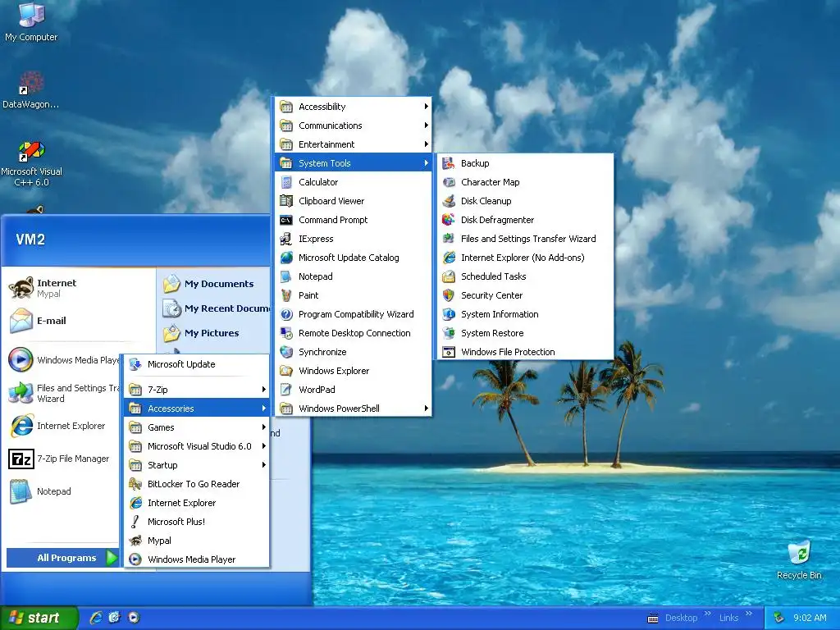Open Files and Settings Transfer Wizard in System Tools
Image resolution: width=840 pixels, height=630 pixels.
(x=525, y=239)
